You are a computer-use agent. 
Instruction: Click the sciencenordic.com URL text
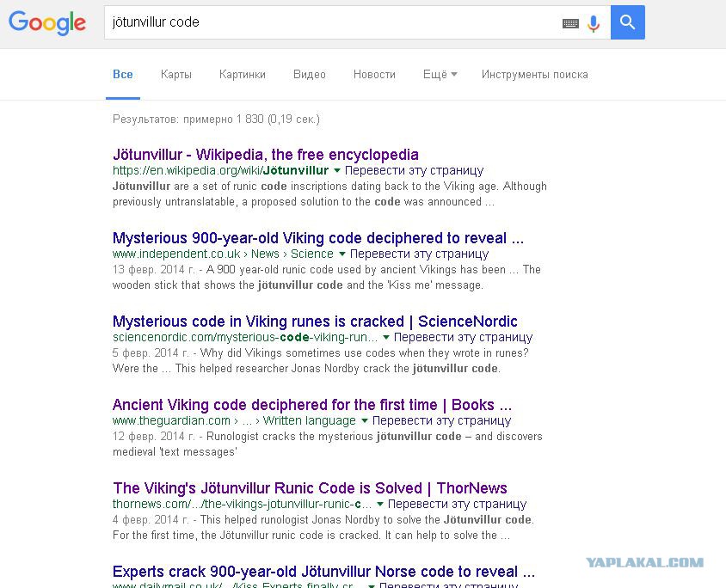click(x=245, y=337)
